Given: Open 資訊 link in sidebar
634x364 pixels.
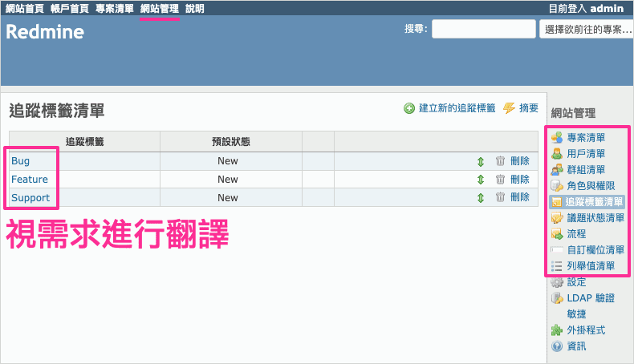Looking at the screenshot, I should tap(576, 346).
